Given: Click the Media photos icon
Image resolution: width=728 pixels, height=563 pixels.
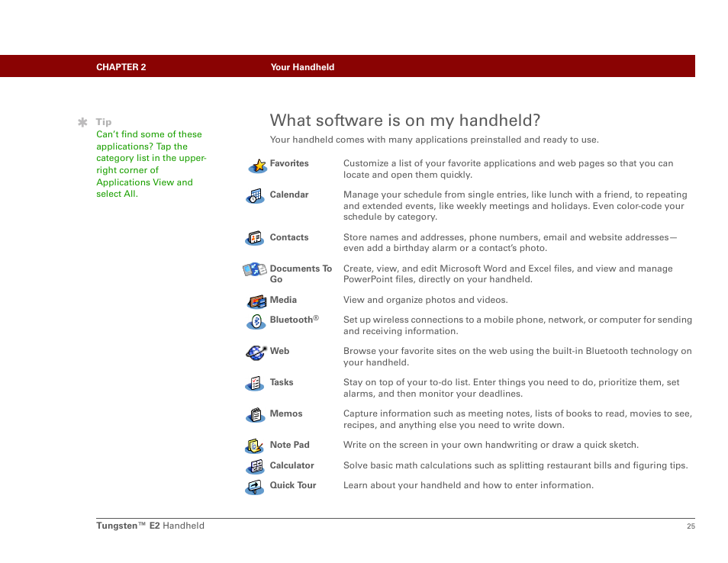Looking at the screenshot, I should coord(256,301).
